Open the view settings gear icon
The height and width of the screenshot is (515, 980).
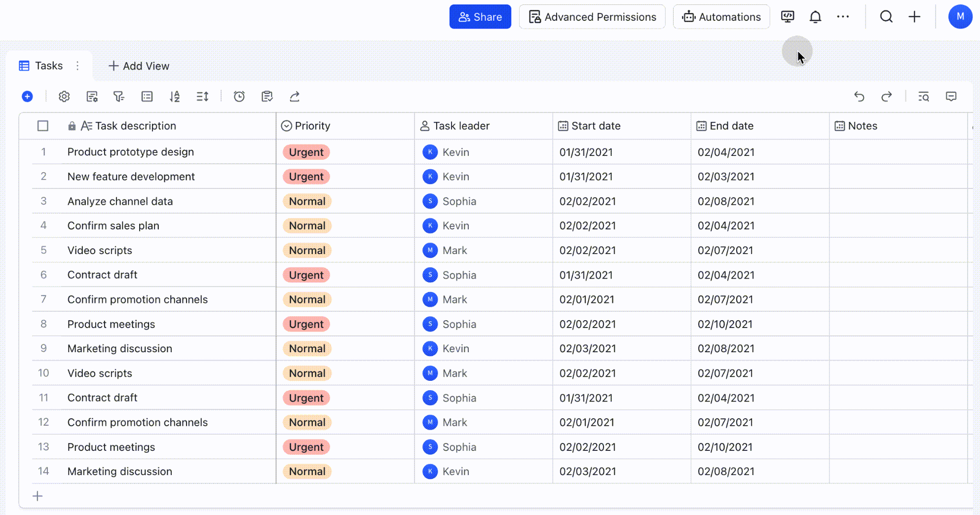coord(64,97)
